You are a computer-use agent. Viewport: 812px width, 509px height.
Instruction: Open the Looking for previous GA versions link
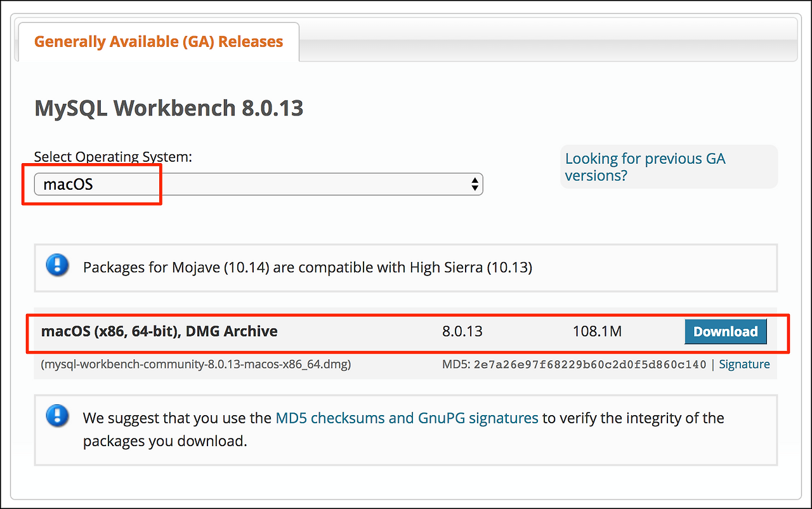[645, 167]
